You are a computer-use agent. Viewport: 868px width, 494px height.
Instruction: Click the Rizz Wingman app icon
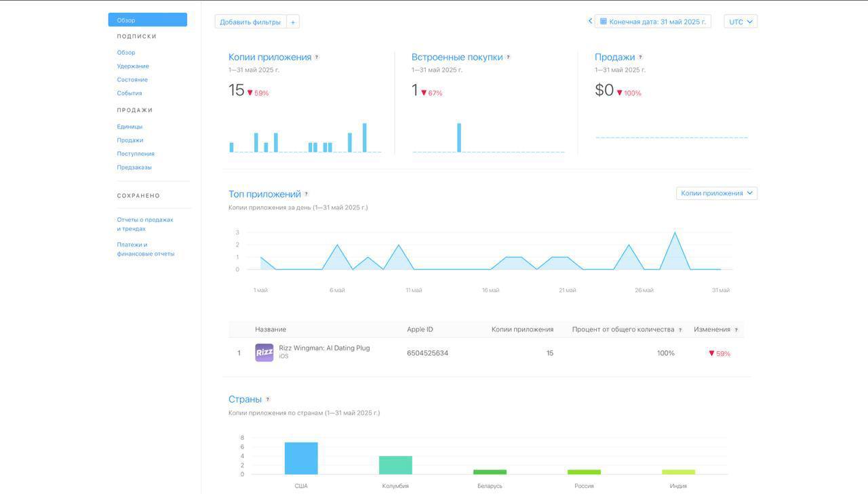point(264,353)
